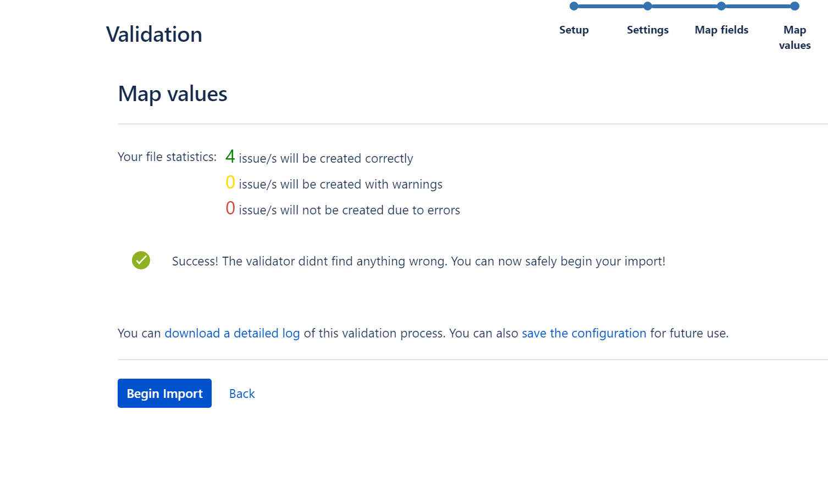Select the Map values step label

(x=795, y=37)
